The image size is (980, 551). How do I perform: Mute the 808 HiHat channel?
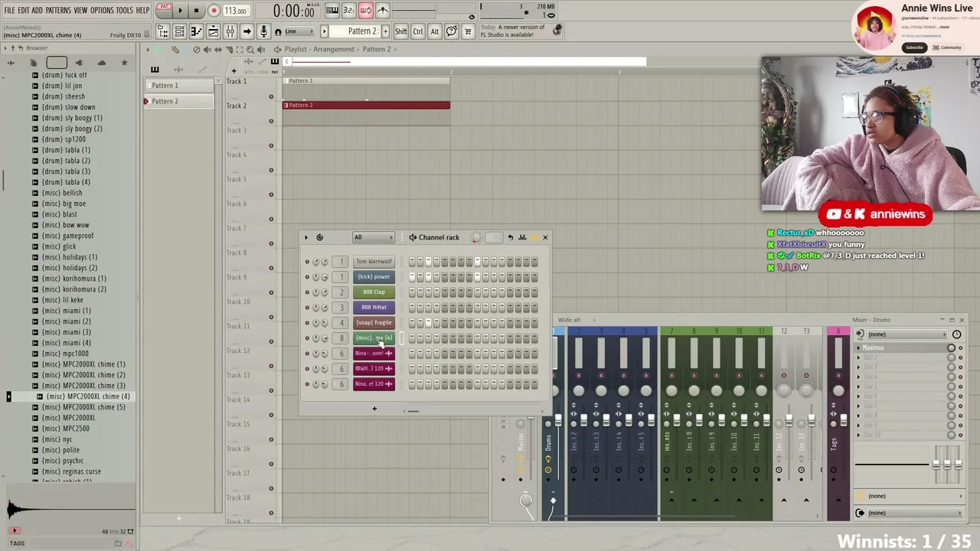point(307,308)
